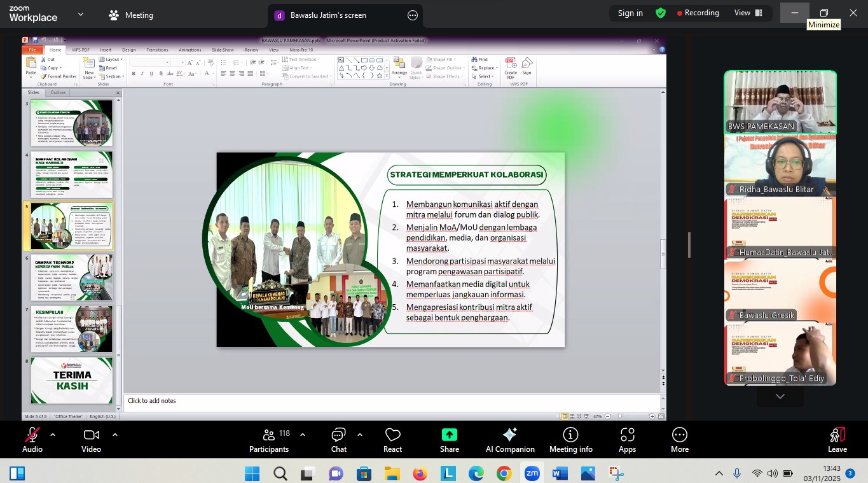
Task: Open the View layout dropdown
Action: click(x=748, y=13)
